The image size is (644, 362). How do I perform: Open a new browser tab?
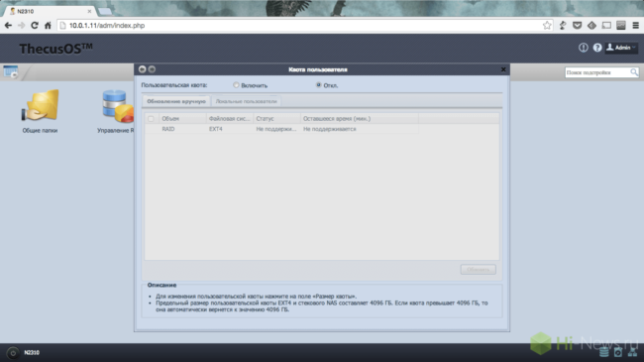pyautogui.click(x=105, y=11)
